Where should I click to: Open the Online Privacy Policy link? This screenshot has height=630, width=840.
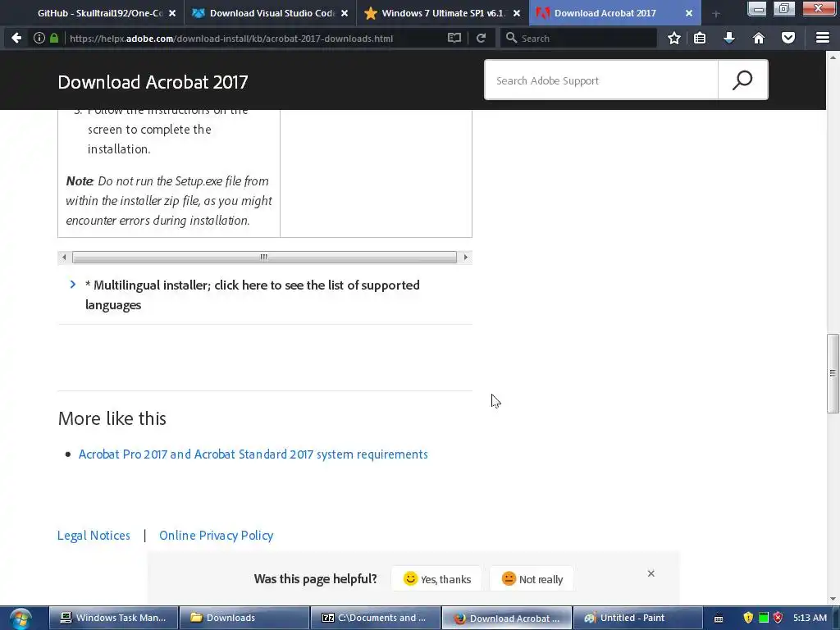[216, 535]
